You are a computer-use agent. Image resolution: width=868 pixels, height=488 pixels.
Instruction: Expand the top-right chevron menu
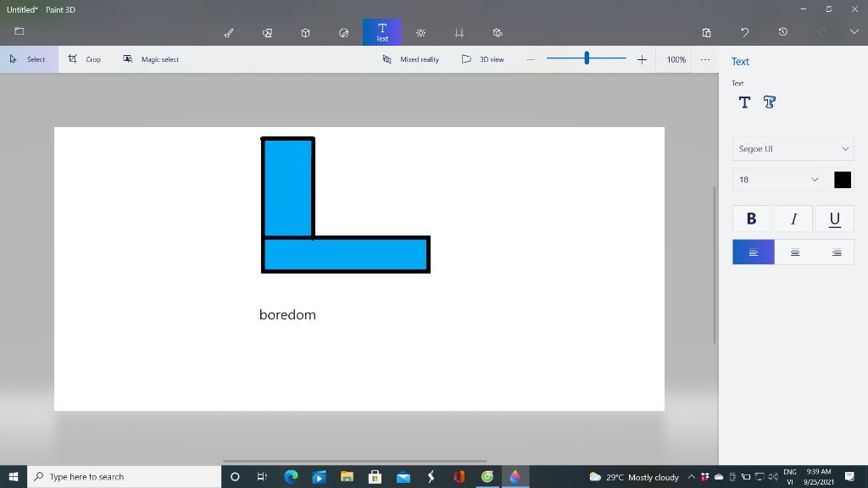point(854,32)
